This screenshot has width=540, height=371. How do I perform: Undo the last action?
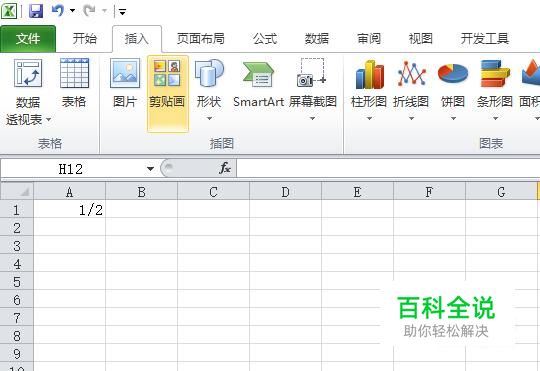(58, 11)
